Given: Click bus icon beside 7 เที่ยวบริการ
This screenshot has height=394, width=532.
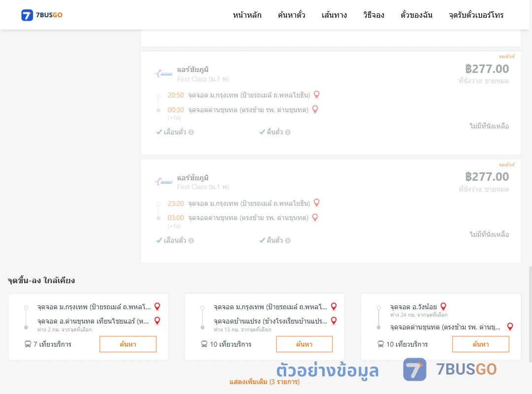Looking at the screenshot, I should coord(28,344).
